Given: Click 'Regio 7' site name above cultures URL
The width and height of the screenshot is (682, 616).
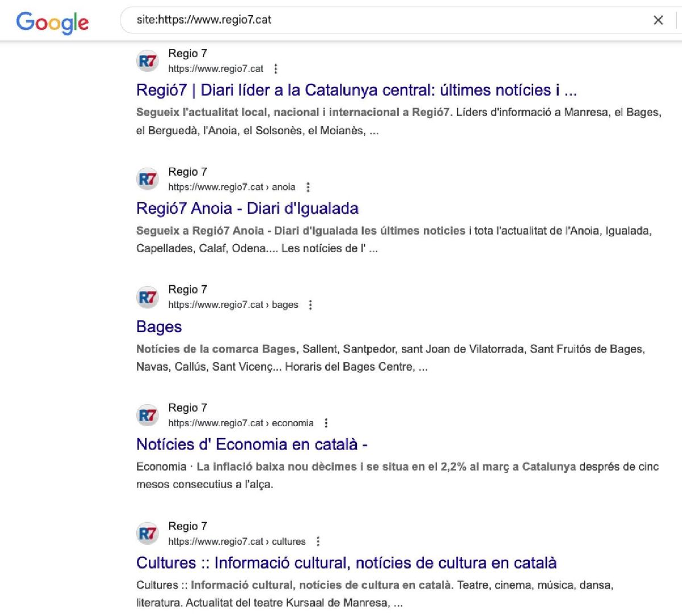Looking at the screenshot, I should [188, 526].
